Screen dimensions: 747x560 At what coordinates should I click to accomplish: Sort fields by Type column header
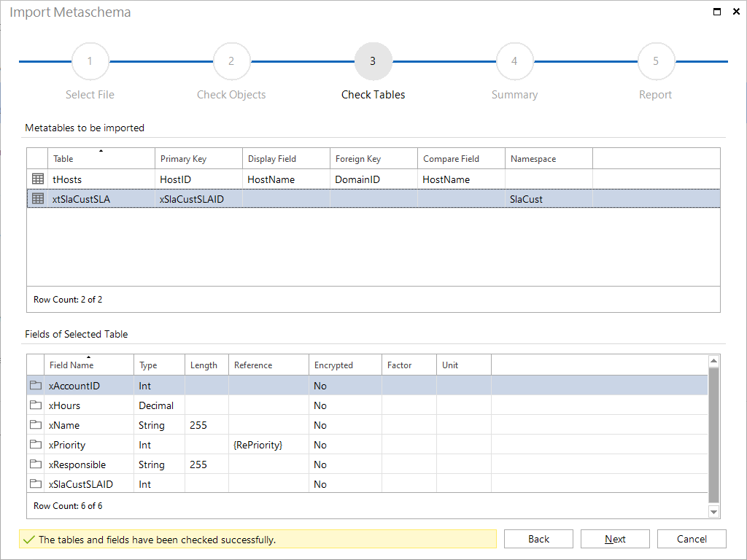click(x=159, y=365)
